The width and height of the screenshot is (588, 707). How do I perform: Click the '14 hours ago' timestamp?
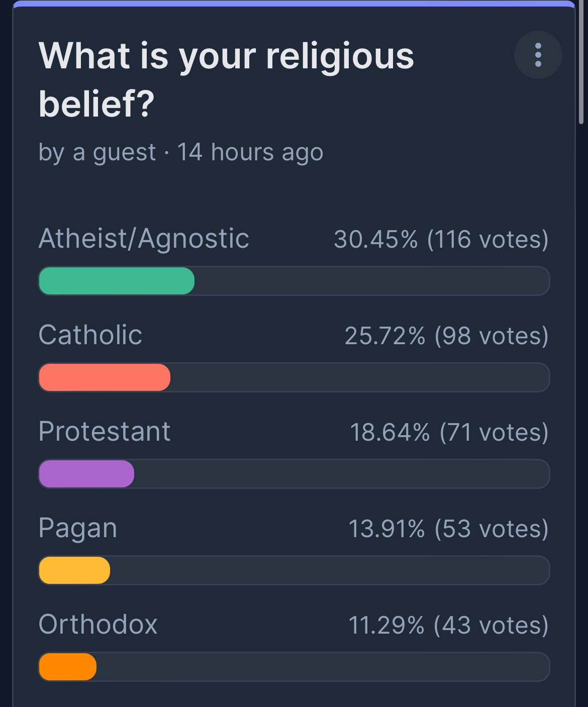point(250,152)
